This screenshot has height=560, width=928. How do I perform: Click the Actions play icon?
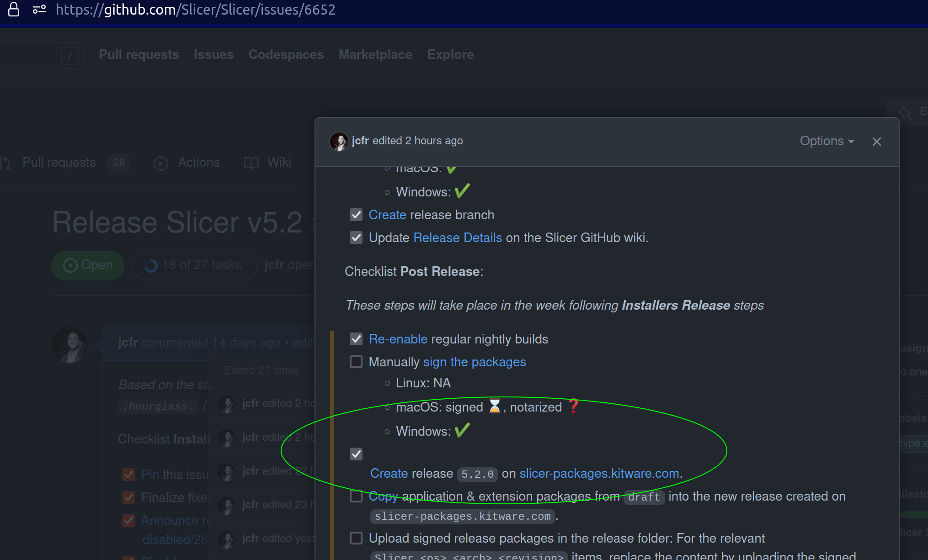point(161,163)
